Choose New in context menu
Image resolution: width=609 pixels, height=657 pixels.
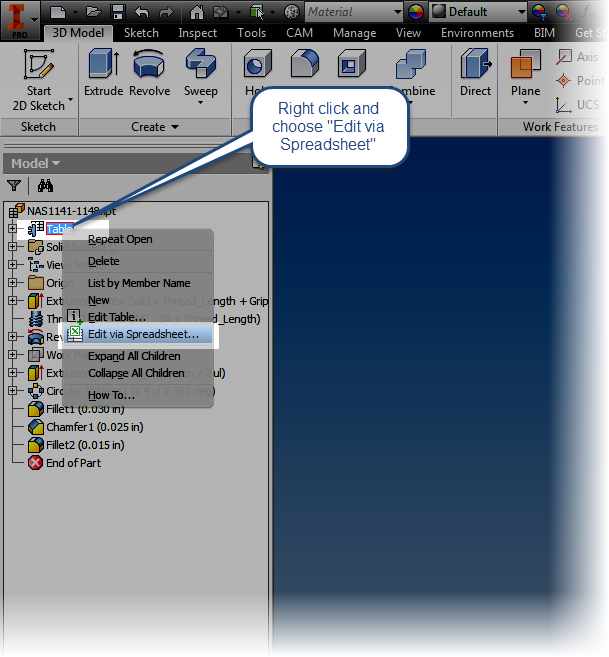point(138,300)
